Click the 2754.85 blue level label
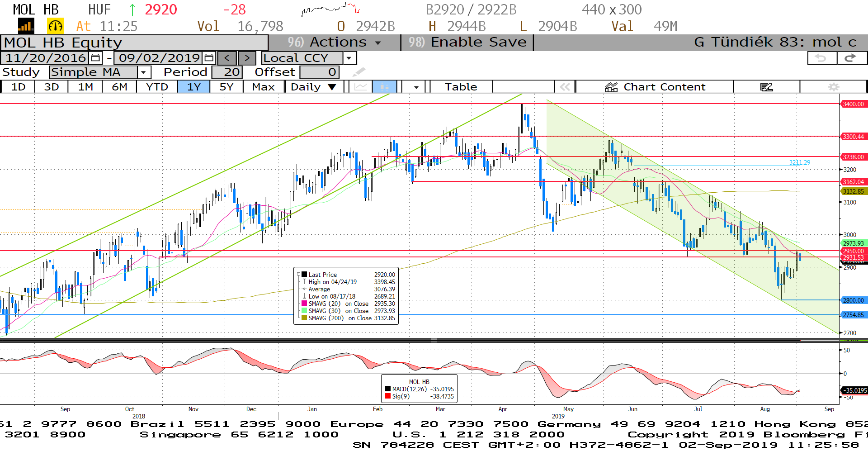This screenshot has width=868, height=470. coord(853,315)
